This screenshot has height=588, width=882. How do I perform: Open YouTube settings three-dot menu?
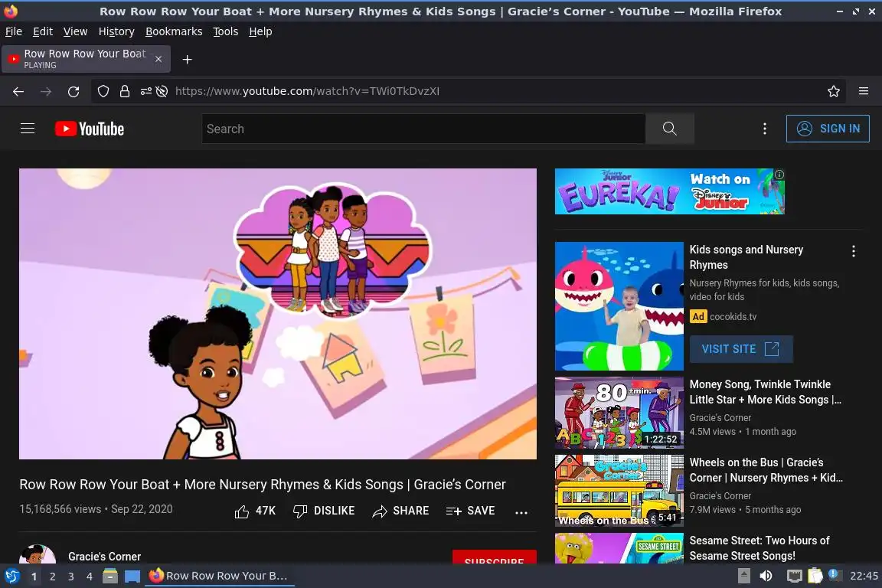pos(764,129)
